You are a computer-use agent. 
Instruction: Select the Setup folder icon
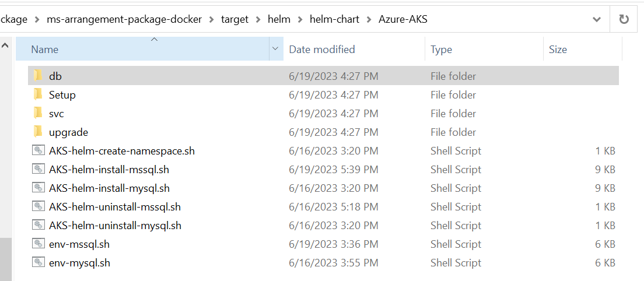pyautogui.click(x=38, y=94)
